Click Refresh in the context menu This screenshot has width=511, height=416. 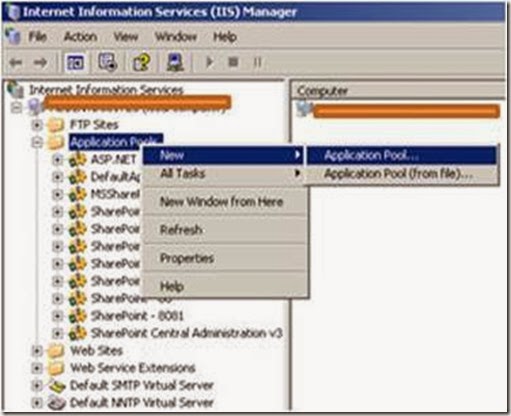pyautogui.click(x=223, y=230)
